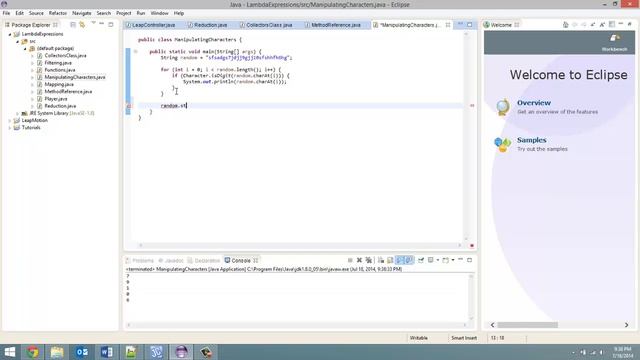Open the Open Console dropdown arrow
Image resolution: width=640 pixels, height=360 pixels.
click(453, 260)
